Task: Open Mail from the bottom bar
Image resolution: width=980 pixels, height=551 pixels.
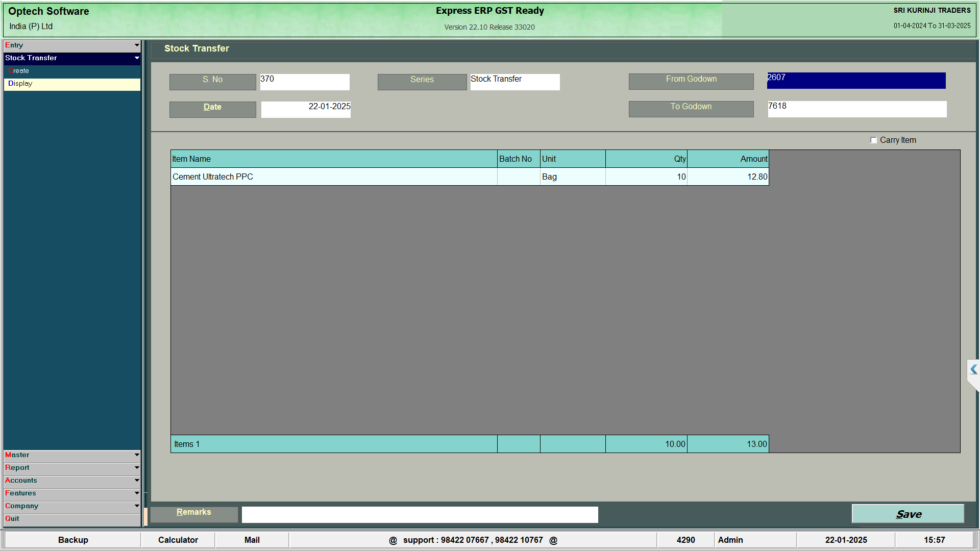Action: (252, 540)
